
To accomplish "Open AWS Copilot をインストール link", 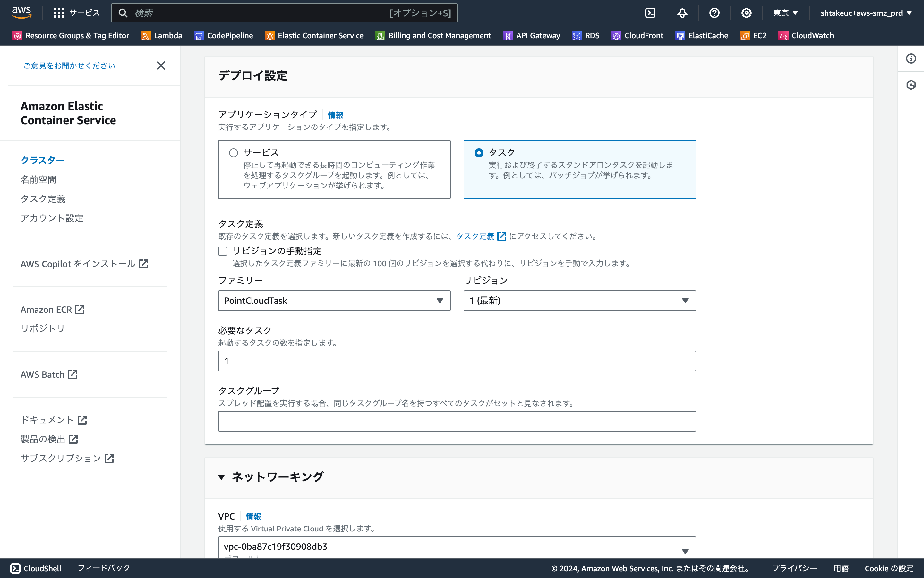I will coord(84,264).
